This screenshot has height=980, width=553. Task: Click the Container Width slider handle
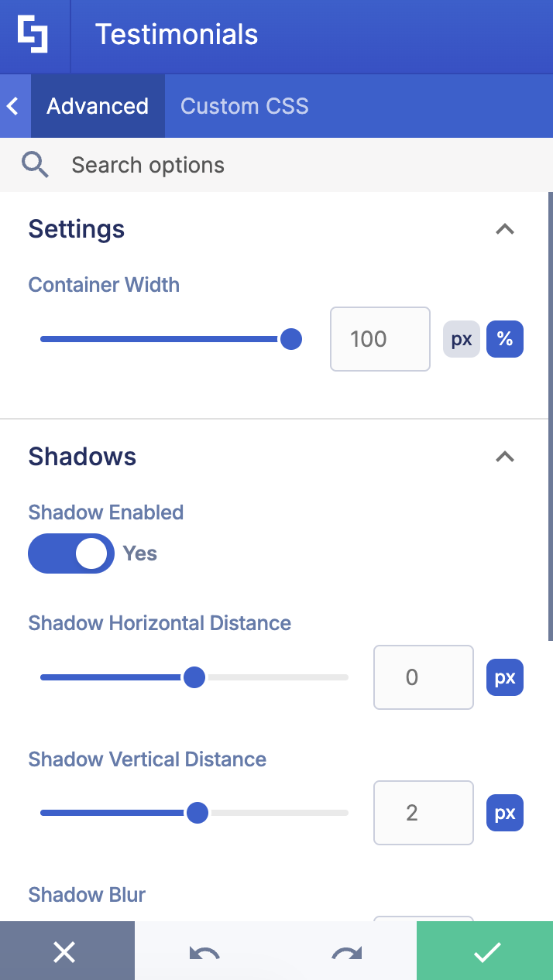(291, 339)
